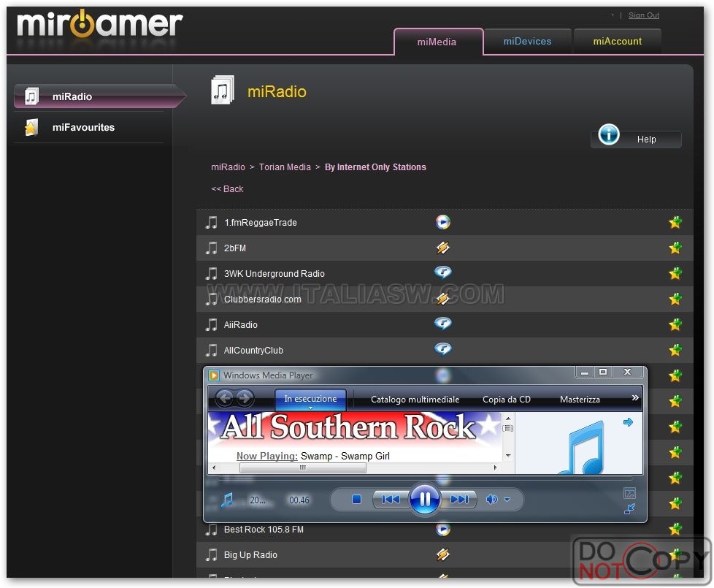Play 1.fmReggaeTrade with Windows Media Player icon
Image resolution: width=714 pixels, height=588 pixels.
[x=442, y=222]
